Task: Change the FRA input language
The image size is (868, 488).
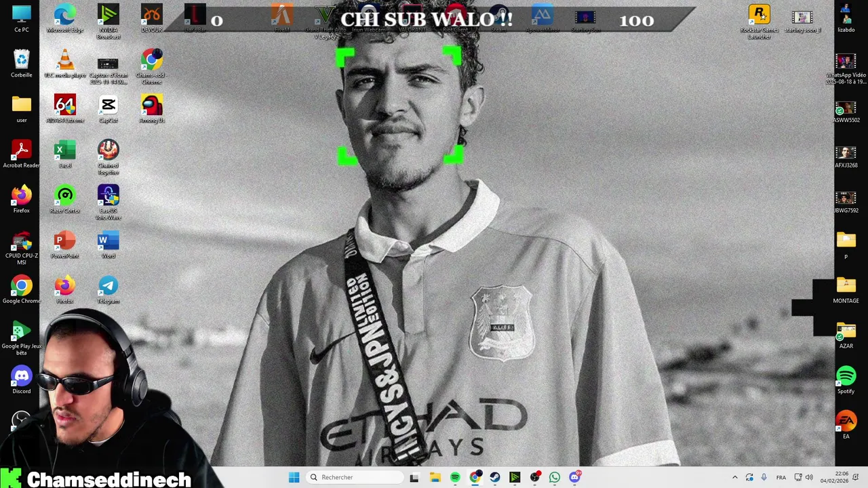Action: tap(781, 477)
